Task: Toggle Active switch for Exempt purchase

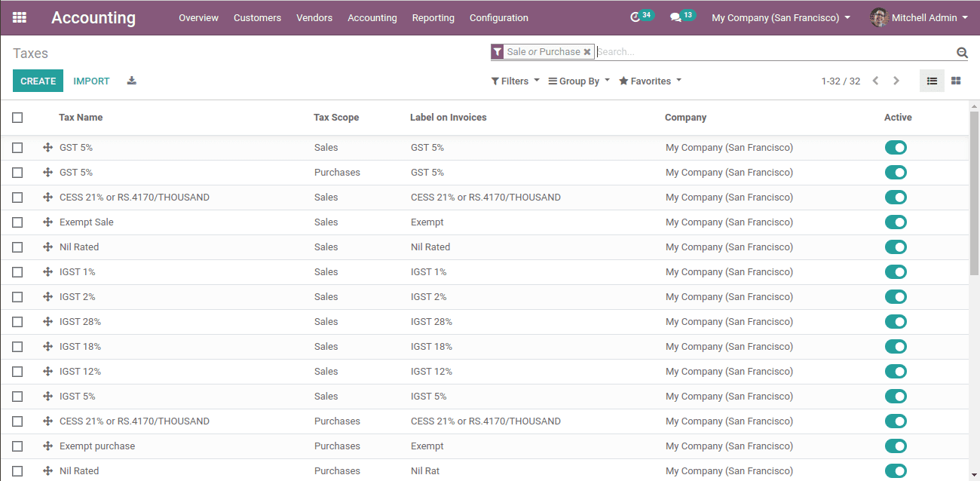Action: pos(896,446)
